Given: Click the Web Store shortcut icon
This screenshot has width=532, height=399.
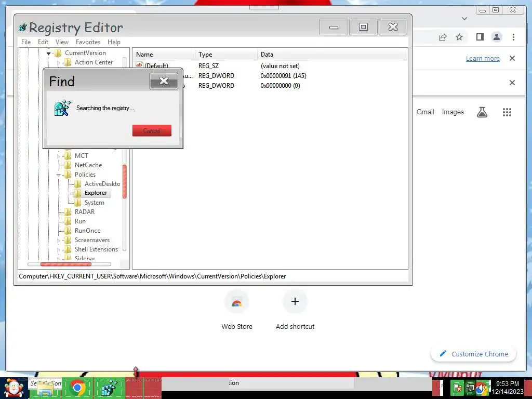Looking at the screenshot, I should point(237,302).
